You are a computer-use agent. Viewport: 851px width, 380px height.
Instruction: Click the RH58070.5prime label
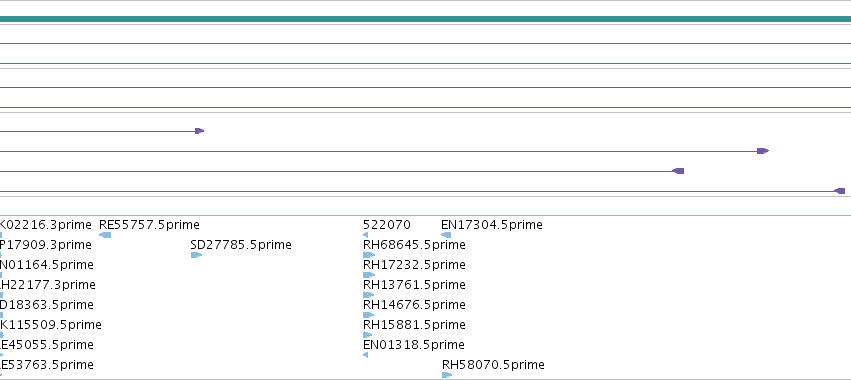coord(493,365)
